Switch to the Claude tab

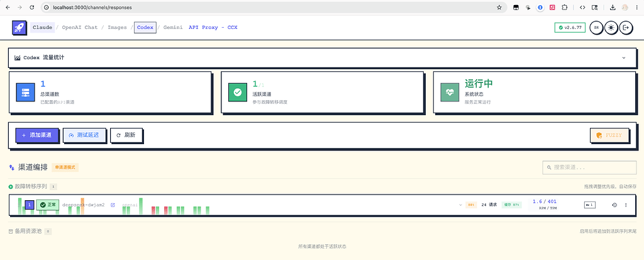point(42,28)
